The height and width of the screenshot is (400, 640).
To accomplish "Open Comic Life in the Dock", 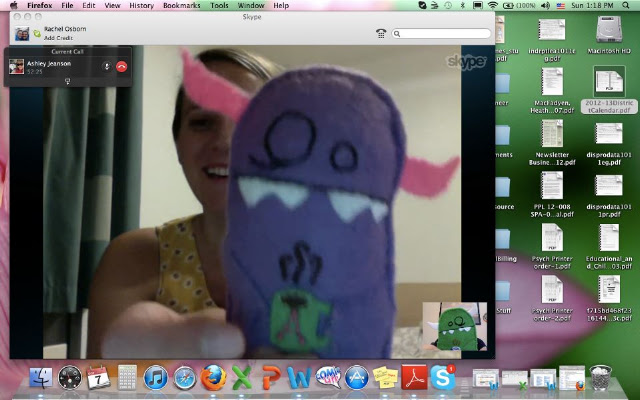I will [x=328, y=378].
